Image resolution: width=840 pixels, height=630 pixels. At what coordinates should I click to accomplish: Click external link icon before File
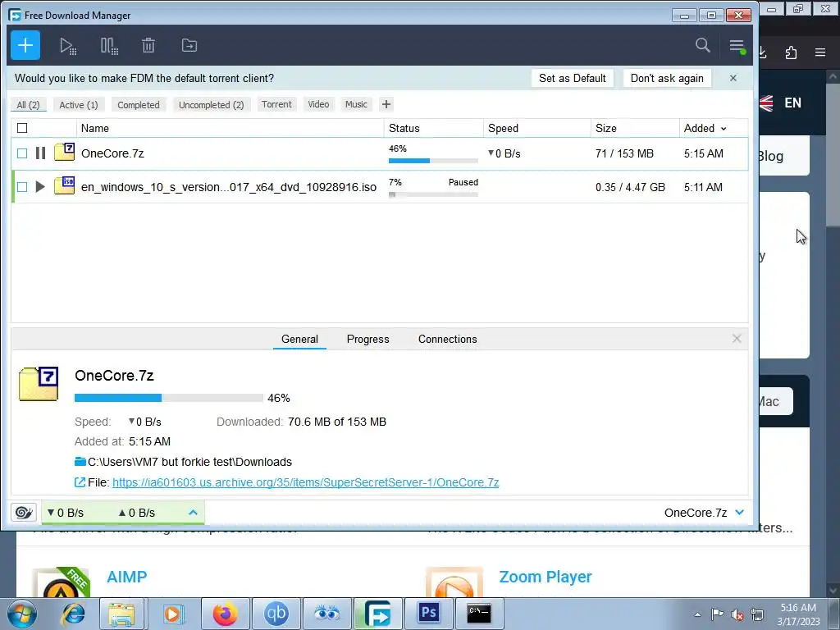point(80,482)
